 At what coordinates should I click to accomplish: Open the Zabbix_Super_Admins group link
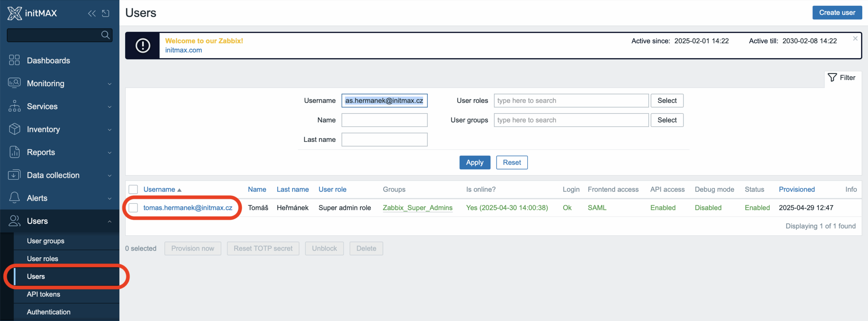pos(417,208)
